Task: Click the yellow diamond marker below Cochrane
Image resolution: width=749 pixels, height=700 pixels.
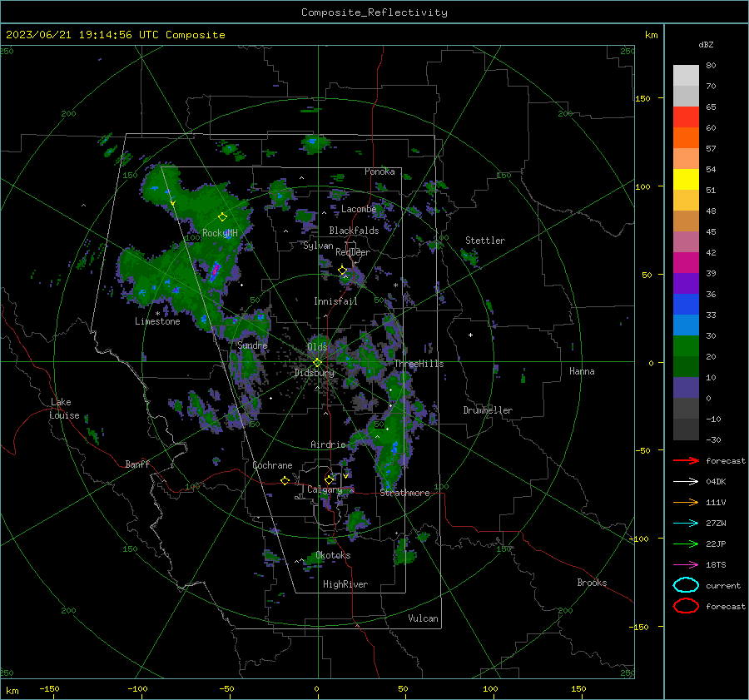Action: (285, 480)
